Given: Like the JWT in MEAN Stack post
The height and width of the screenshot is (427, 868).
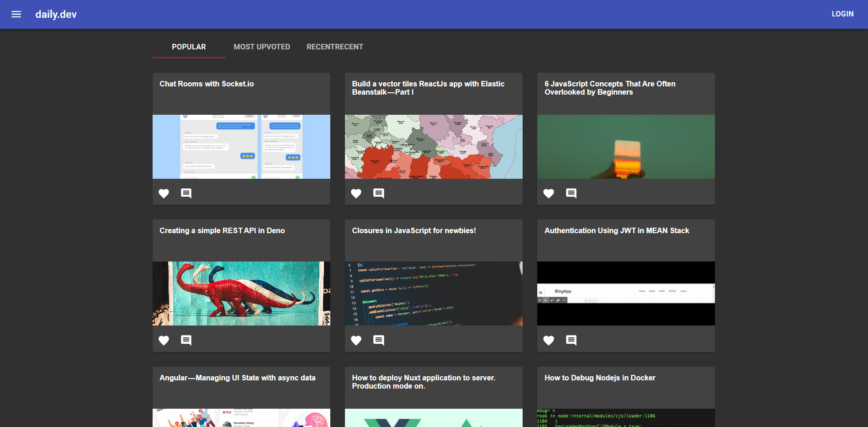Looking at the screenshot, I should (x=549, y=340).
